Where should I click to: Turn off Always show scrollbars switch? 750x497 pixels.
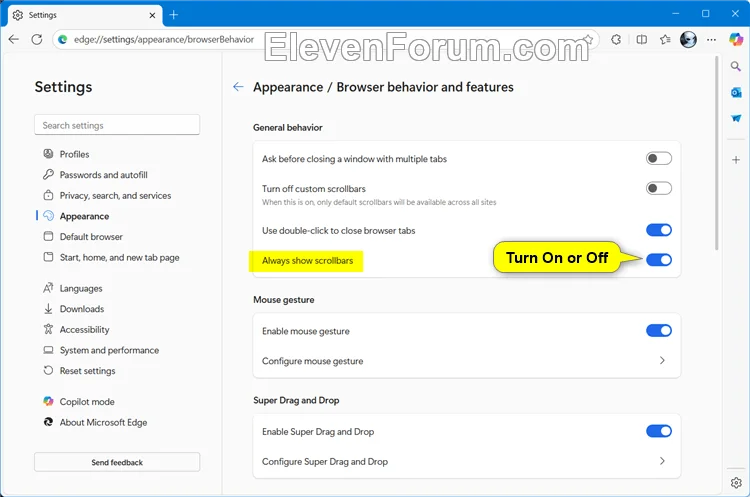coord(659,260)
